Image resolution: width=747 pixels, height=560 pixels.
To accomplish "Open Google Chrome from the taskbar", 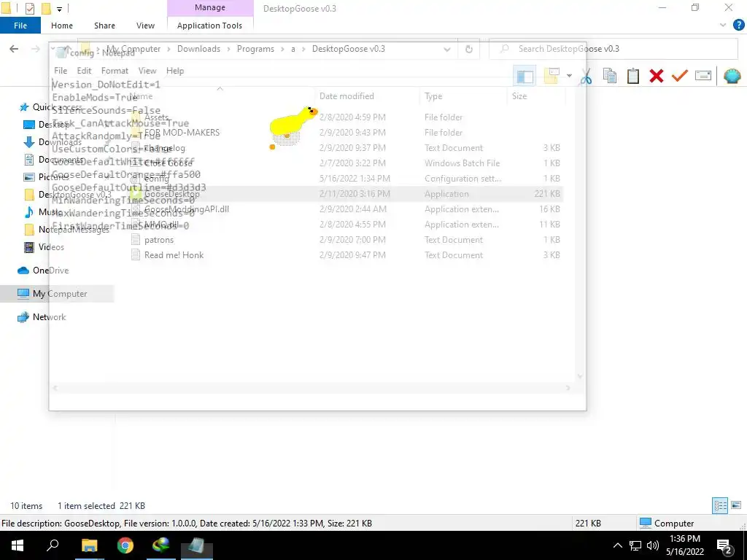I will (125, 545).
